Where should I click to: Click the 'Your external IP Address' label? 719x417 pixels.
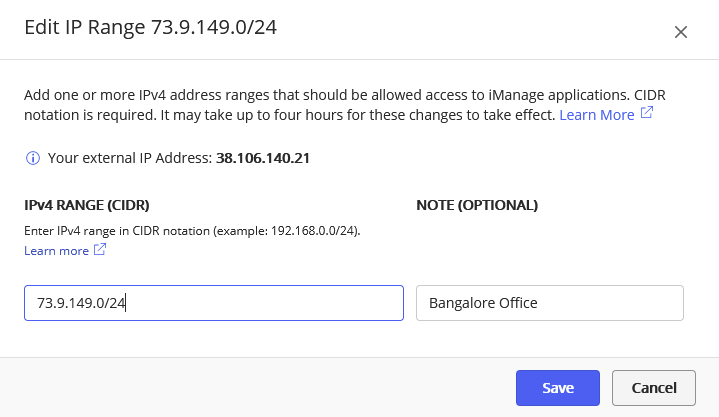click(x=130, y=158)
